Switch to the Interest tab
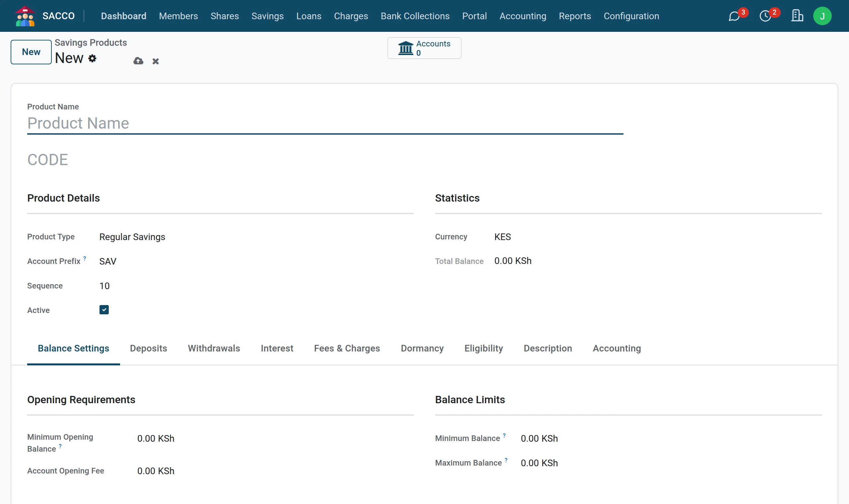 pyautogui.click(x=277, y=348)
